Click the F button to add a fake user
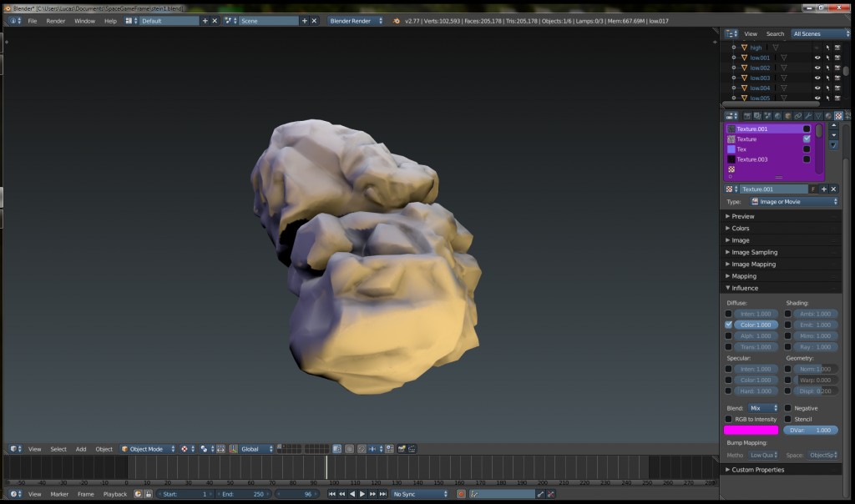The height and width of the screenshot is (504, 855). pyautogui.click(x=813, y=189)
